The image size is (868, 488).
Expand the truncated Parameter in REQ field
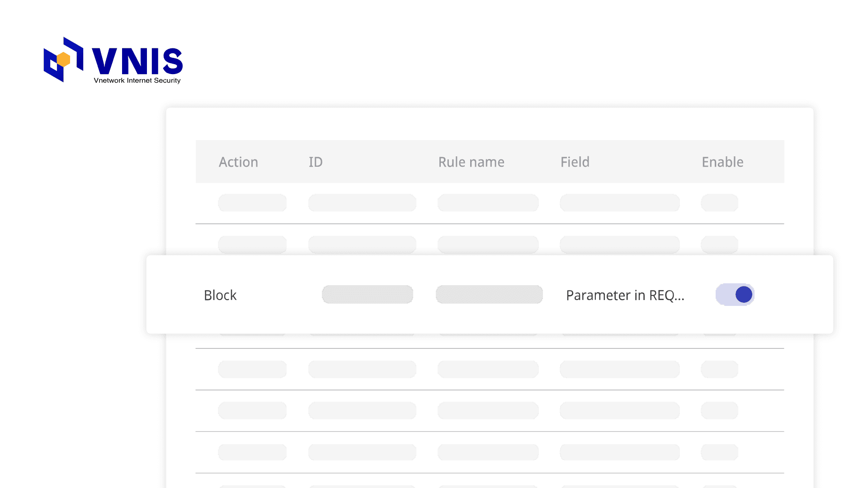click(625, 295)
